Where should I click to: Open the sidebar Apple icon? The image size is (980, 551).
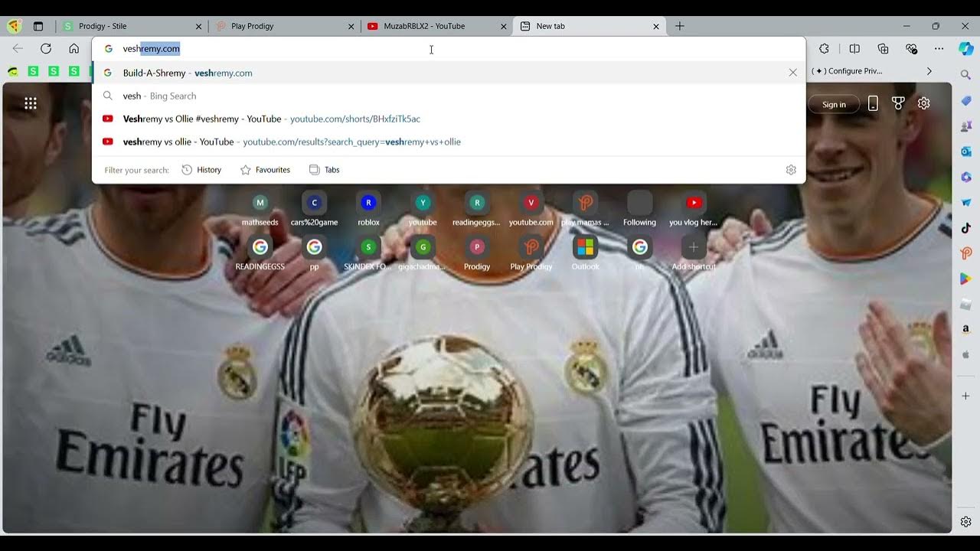pyautogui.click(x=966, y=355)
